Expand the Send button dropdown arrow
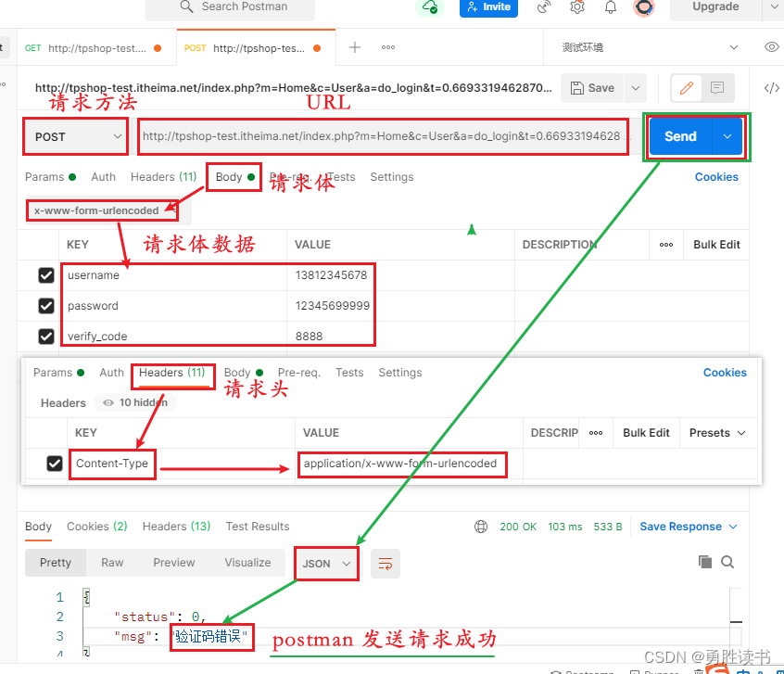The image size is (784, 674). pos(727,136)
